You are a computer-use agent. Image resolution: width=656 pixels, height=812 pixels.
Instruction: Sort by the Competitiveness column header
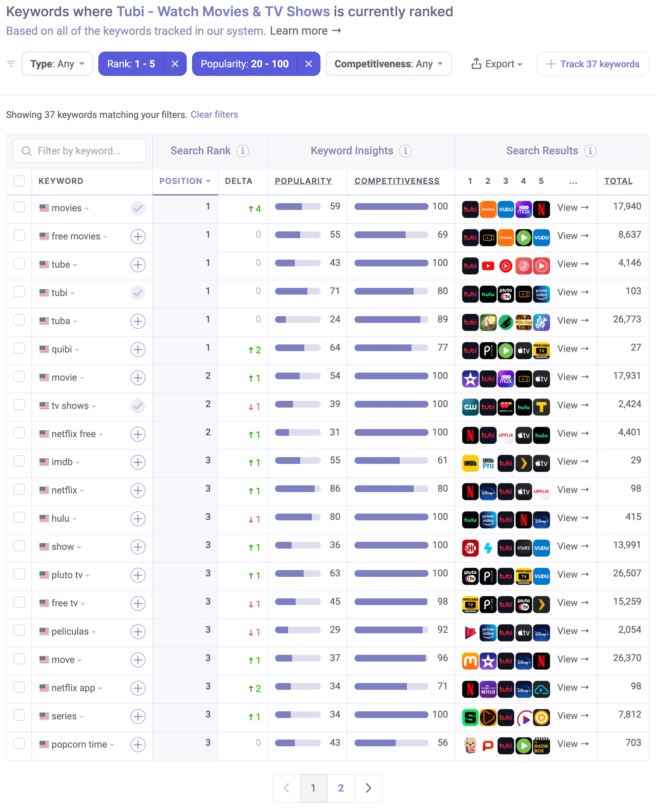click(397, 181)
